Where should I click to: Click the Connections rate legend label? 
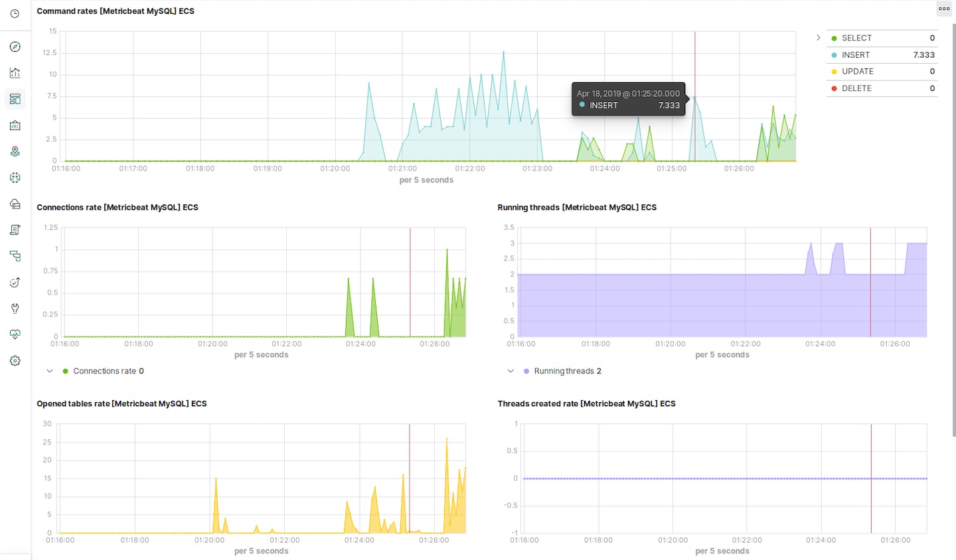click(x=104, y=371)
